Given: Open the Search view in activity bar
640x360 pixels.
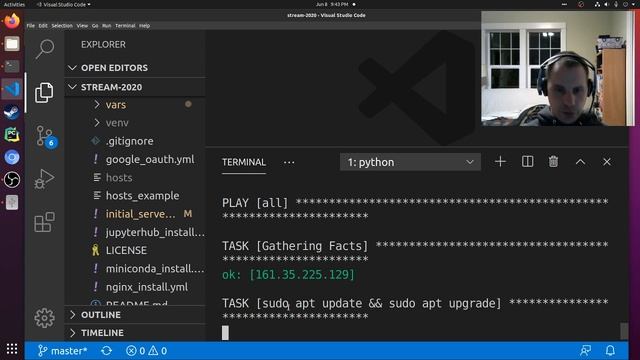Looking at the screenshot, I should point(44,49).
